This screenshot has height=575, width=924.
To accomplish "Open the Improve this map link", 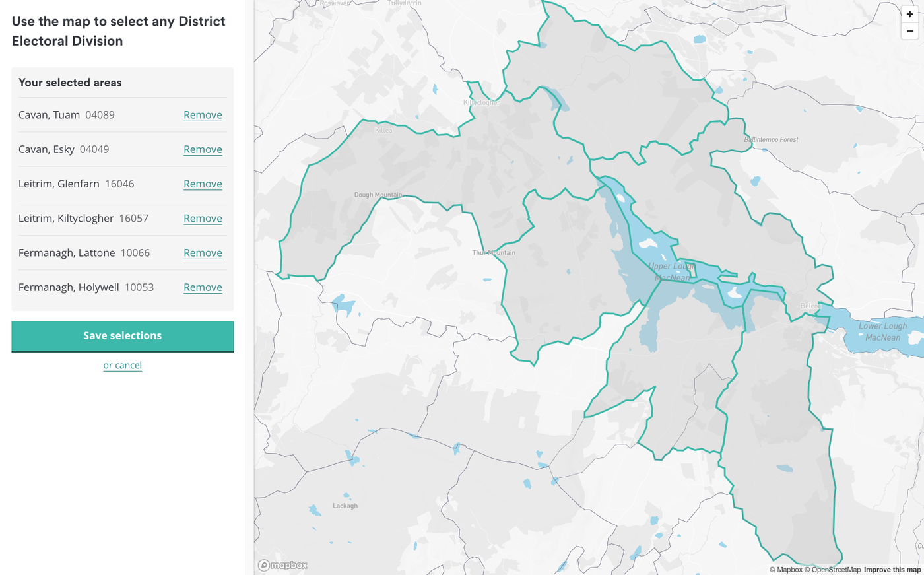I will pos(892,570).
